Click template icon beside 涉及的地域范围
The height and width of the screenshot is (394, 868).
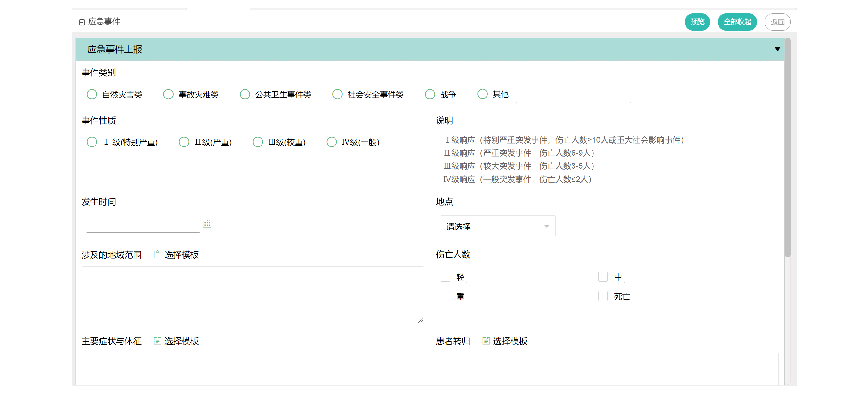pos(157,254)
